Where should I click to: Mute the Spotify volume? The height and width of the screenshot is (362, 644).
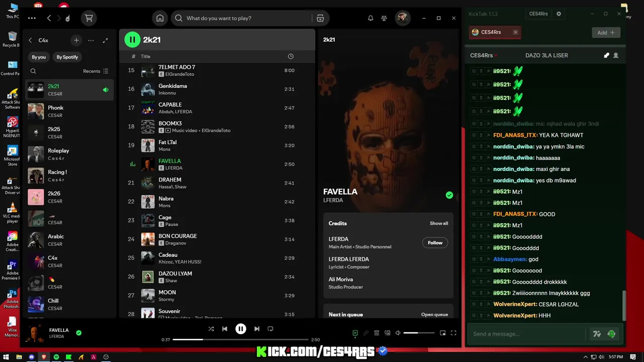[398, 333]
